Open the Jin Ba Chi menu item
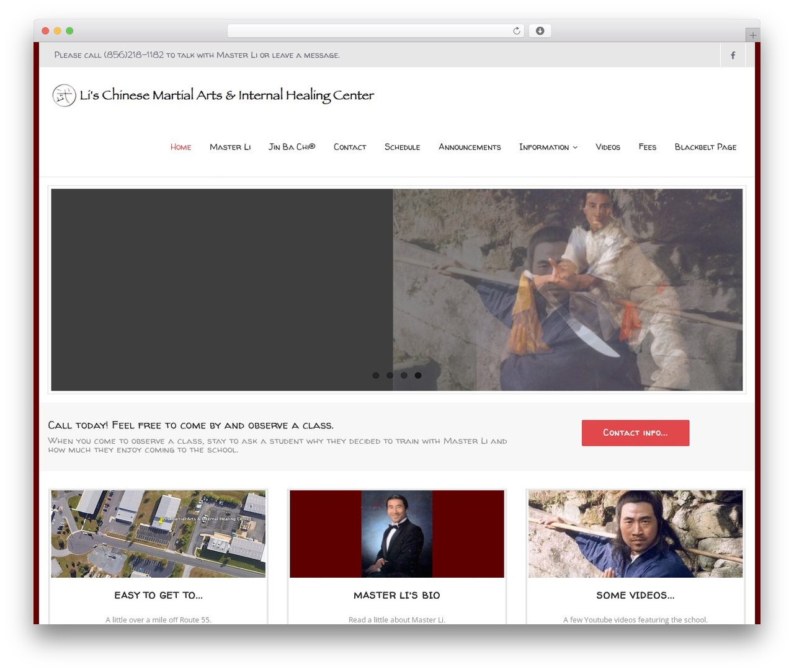The height and width of the screenshot is (672, 794). pyautogui.click(x=292, y=147)
